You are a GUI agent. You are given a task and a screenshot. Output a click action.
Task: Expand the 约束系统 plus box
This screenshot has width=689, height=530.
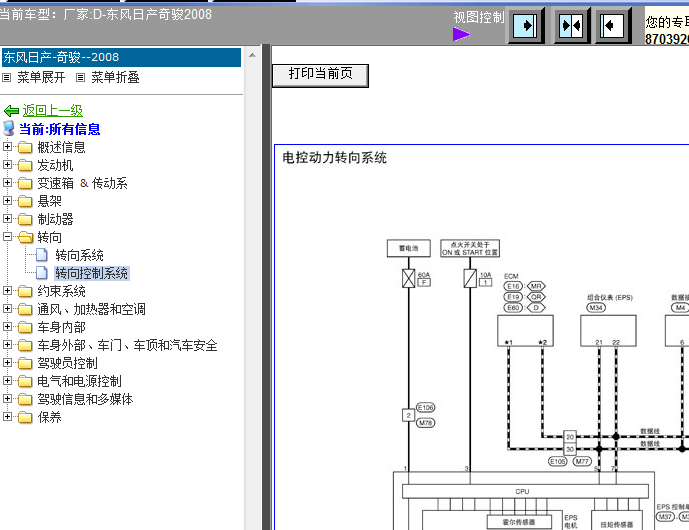point(7,290)
